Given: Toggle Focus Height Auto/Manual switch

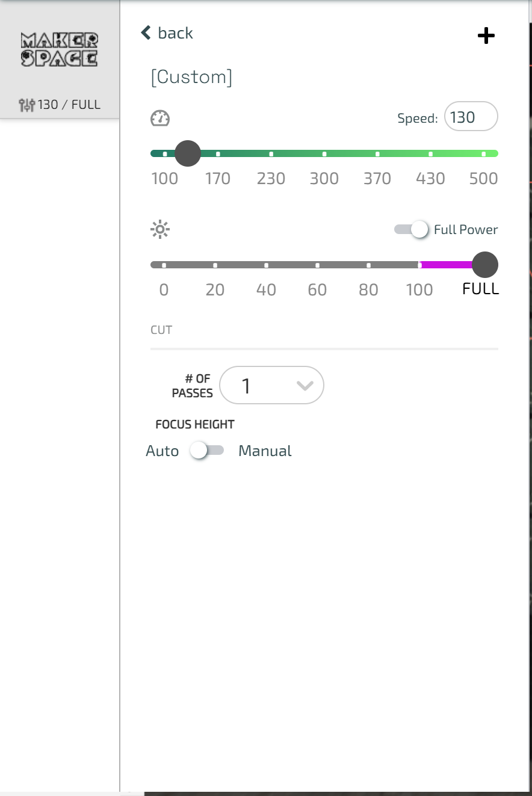Looking at the screenshot, I should (206, 451).
